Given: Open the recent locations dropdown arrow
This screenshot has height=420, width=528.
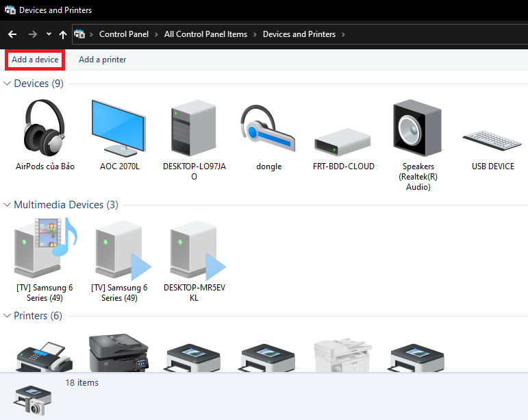Looking at the screenshot, I should click(49, 34).
